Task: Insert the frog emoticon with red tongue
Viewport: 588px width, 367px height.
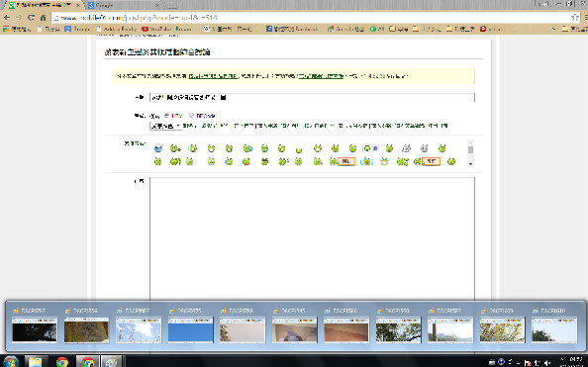Action: point(246,162)
